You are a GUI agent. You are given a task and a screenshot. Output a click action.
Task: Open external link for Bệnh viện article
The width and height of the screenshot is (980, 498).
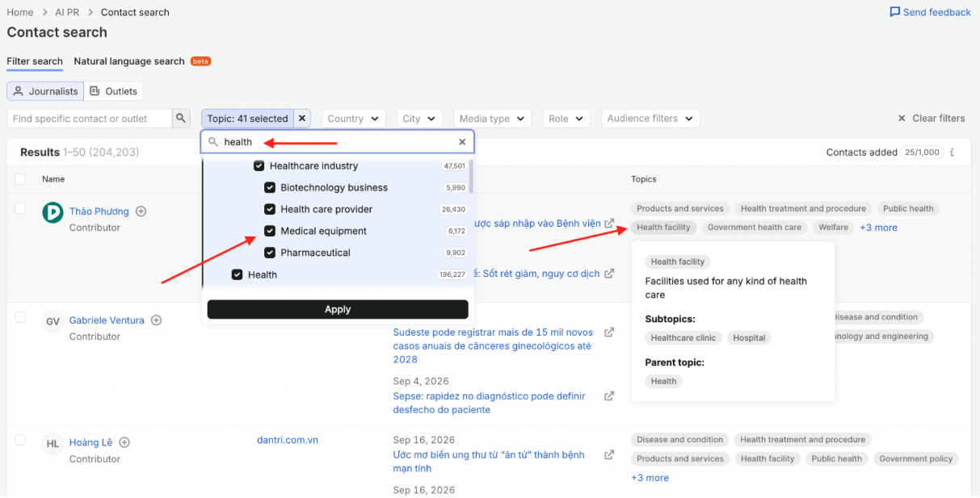[x=609, y=224]
